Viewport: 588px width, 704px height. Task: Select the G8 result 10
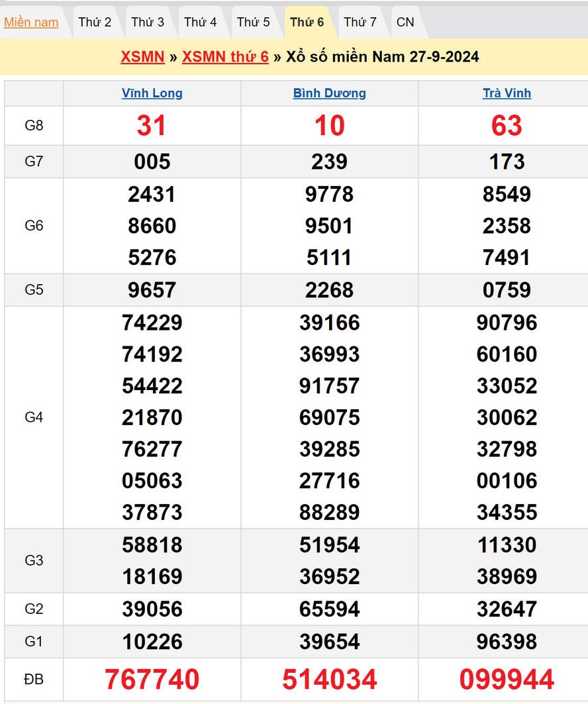click(330, 126)
